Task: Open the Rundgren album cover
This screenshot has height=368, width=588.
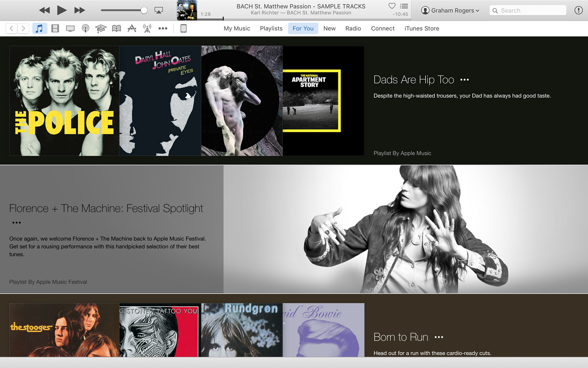Action: [242, 330]
